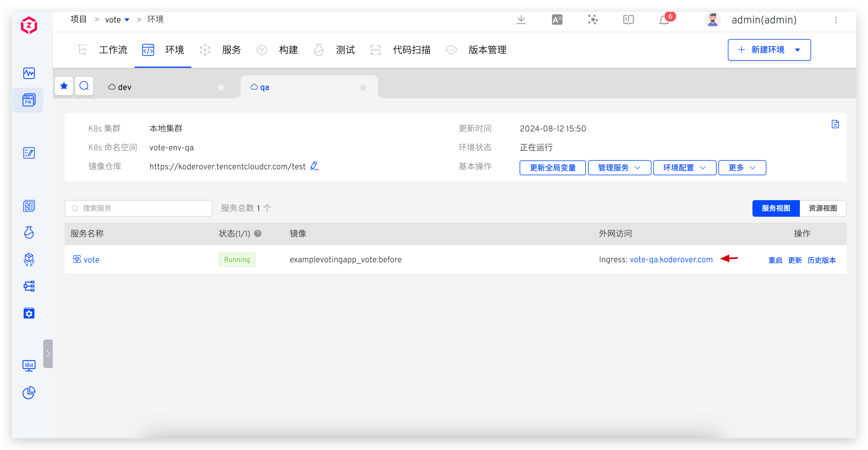This screenshot has width=868, height=450.
Task: Select the project management PM icon in sidebar
Action: pyautogui.click(x=28, y=100)
